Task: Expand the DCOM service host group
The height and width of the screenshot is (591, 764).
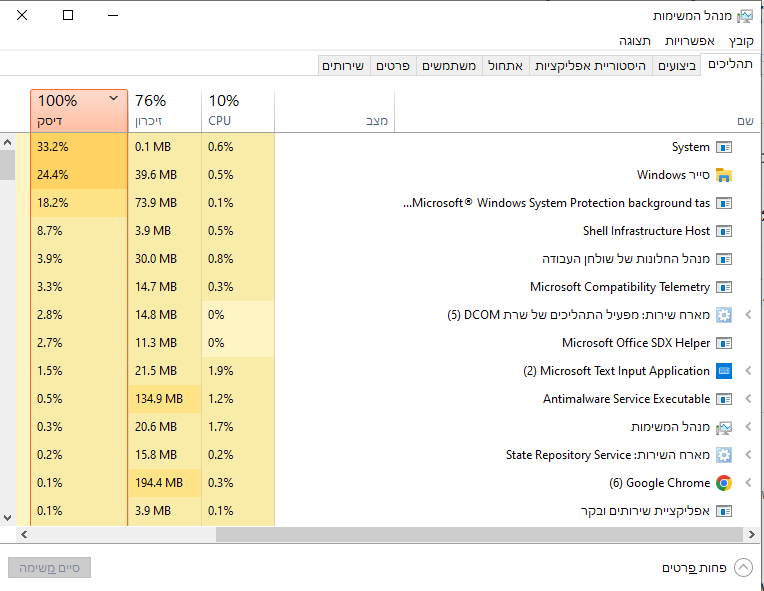Action: point(748,315)
